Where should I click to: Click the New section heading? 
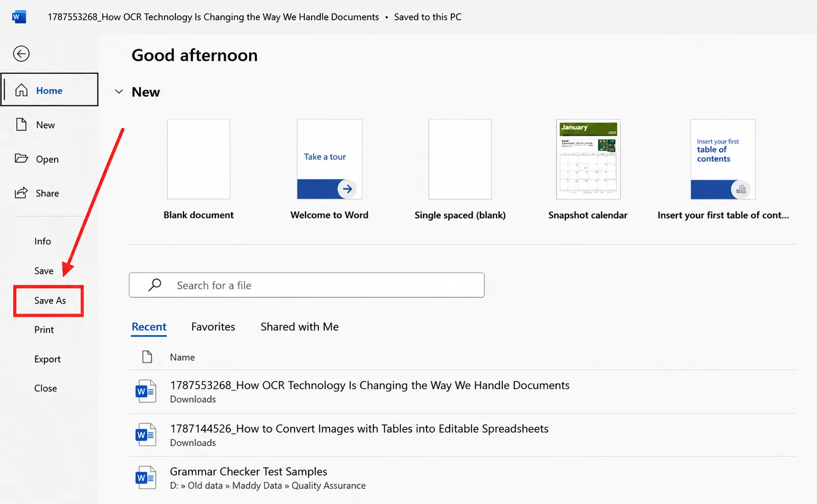146,92
